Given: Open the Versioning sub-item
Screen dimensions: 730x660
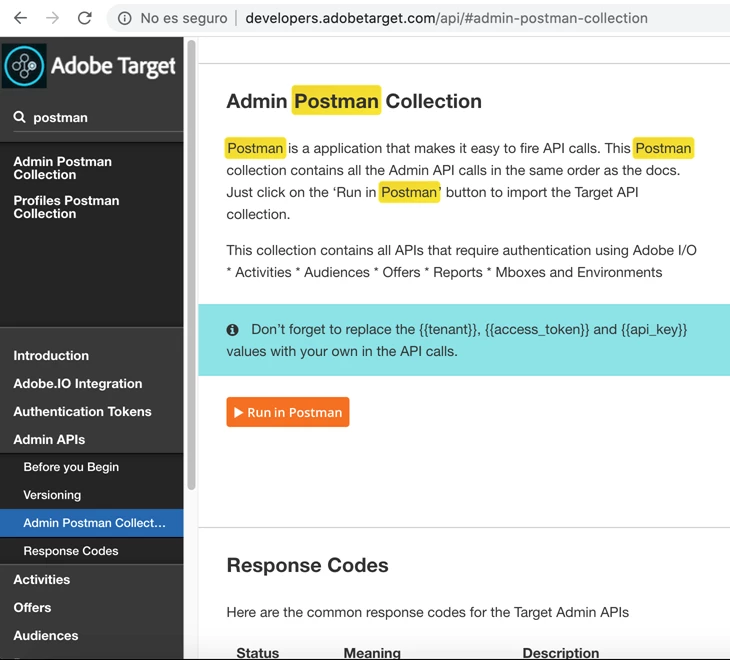Looking at the screenshot, I should 52,495.
